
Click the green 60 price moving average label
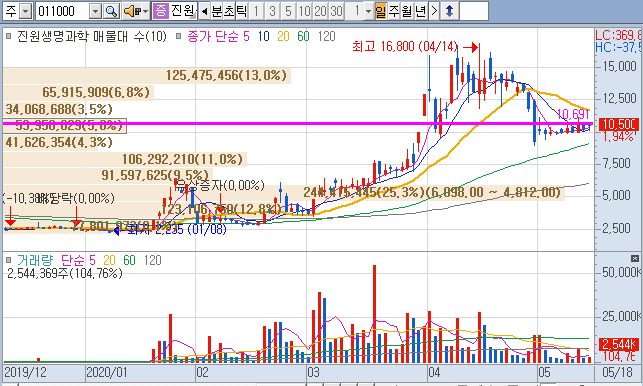click(303, 36)
